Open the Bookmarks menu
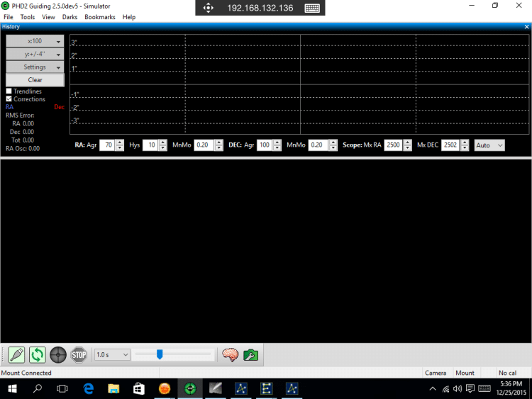The width and height of the screenshot is (532, 399). (100, 17)
